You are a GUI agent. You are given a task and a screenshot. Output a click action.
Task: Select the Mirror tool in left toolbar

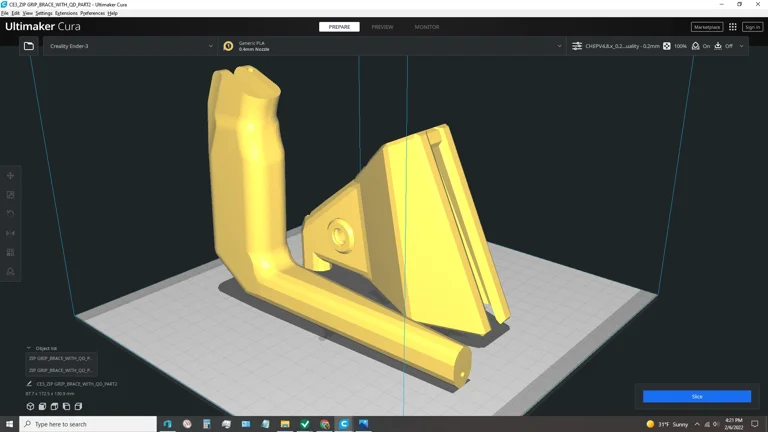[11, 233]
